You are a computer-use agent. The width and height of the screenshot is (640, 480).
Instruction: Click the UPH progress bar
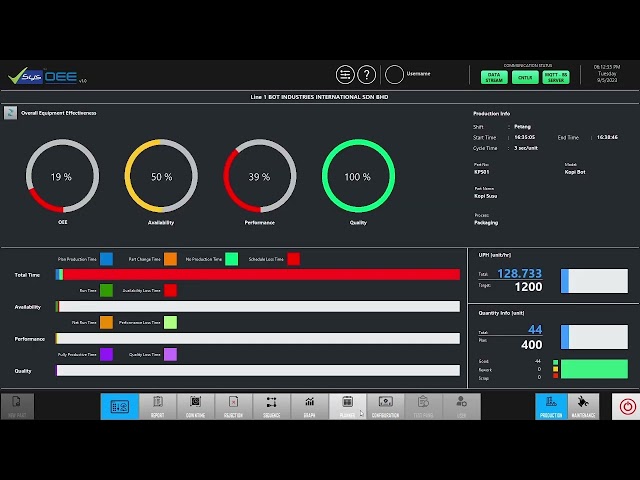coord(594,281)
